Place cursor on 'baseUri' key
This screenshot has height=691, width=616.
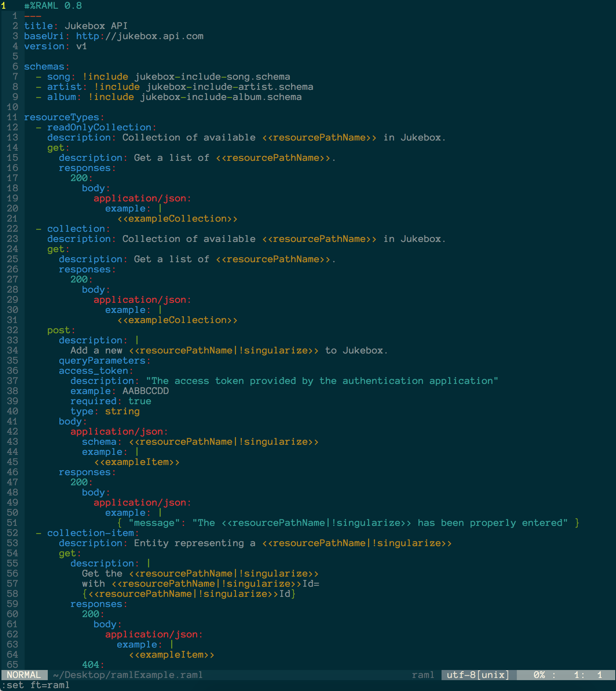point(44,36)
